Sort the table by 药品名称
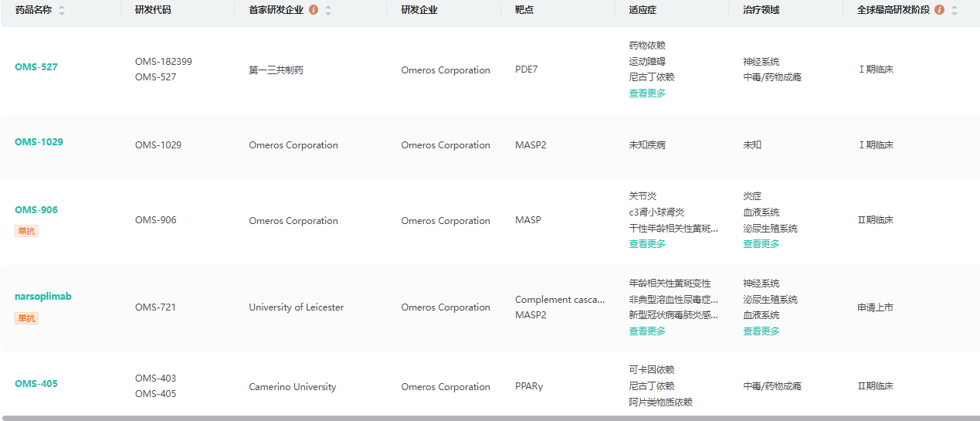This screenshot has width=980, height=421. pyautogui.click(x=62, y=10)
